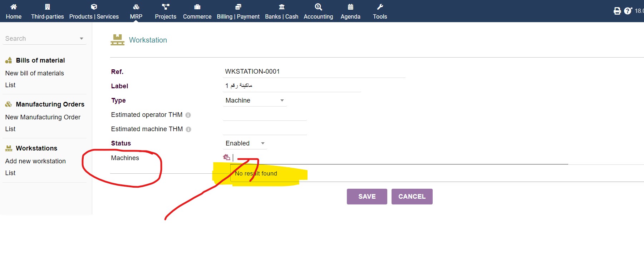Open List under Bills of material
This screenshot has height=277, width=644.
tap(10, 85)
